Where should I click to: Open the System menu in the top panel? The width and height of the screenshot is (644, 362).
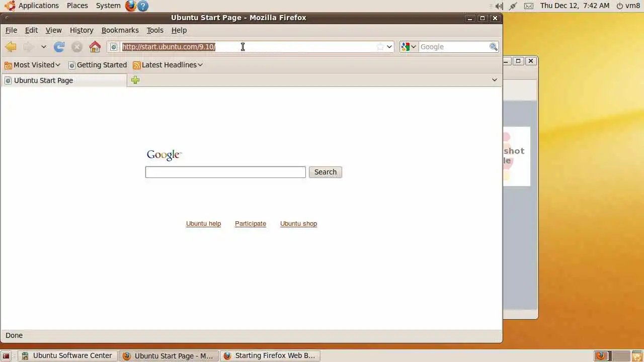(108, 6)
